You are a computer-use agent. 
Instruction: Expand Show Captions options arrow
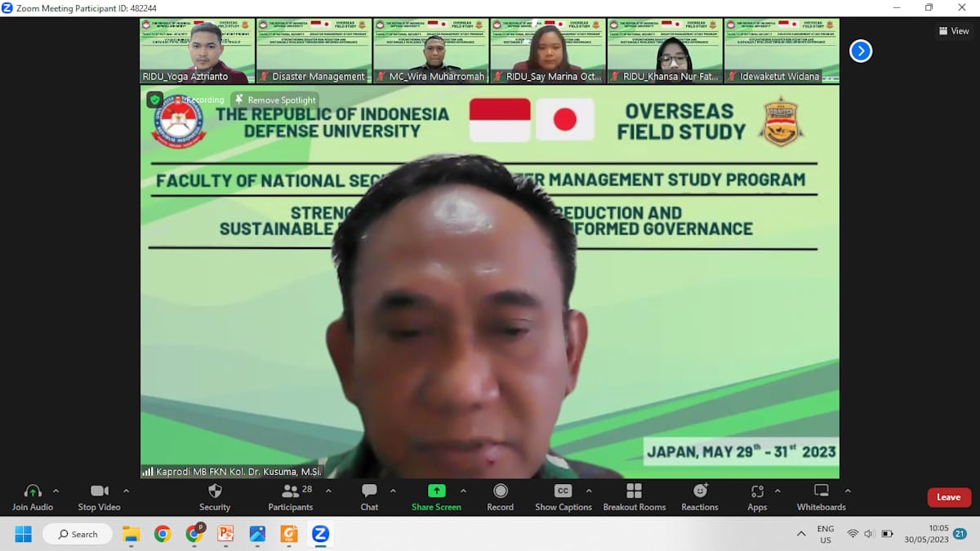click(x=589, y=491)
